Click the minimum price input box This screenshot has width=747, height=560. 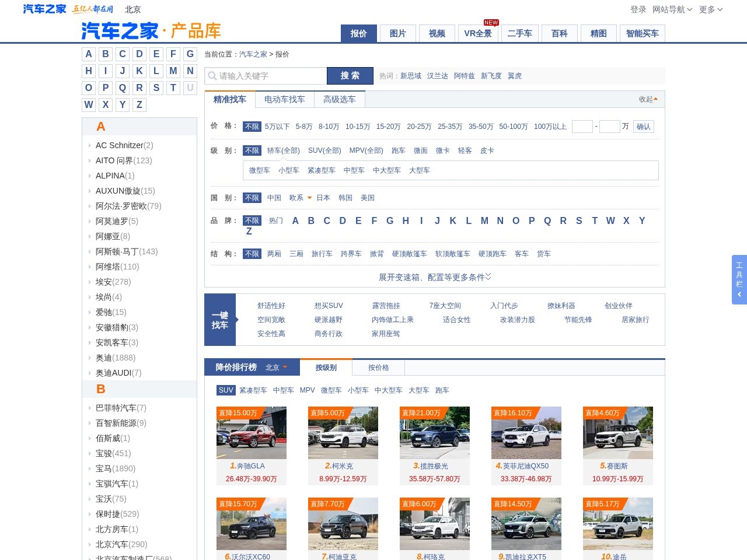(x=582, y=127)
